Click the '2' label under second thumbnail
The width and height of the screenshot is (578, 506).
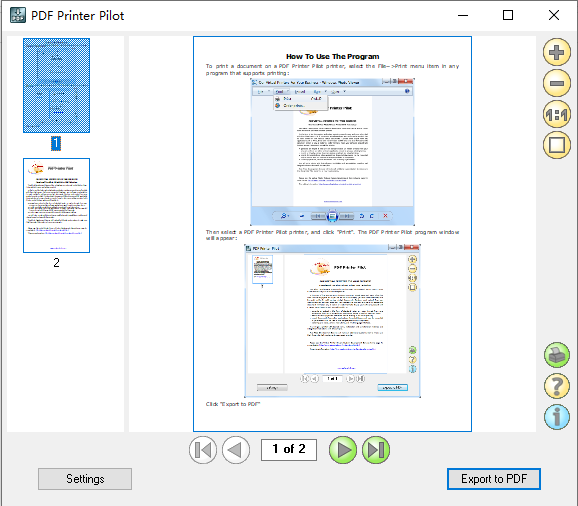[56, 262]
